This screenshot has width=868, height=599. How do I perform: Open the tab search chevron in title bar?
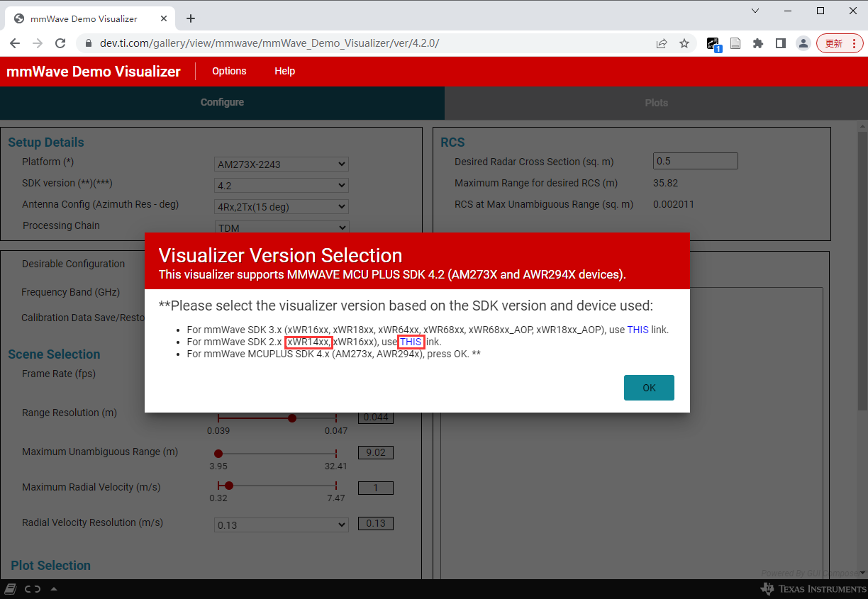pos(755,11)
